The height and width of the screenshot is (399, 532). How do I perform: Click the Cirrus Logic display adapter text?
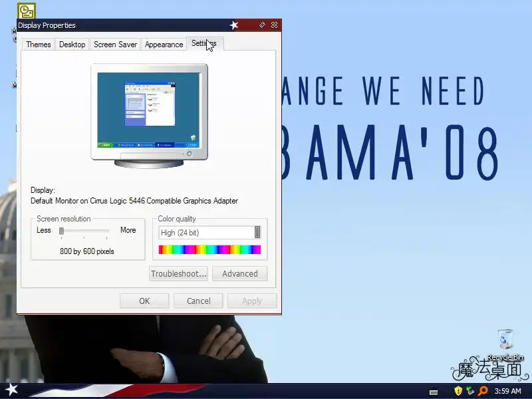[x=134, y=201]
